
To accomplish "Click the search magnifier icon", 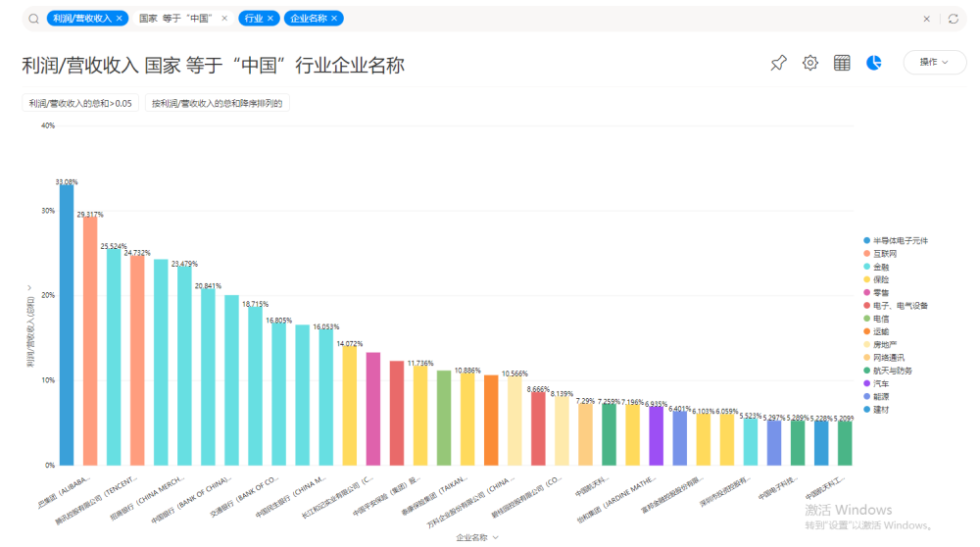I will click(x=33, y=19).
